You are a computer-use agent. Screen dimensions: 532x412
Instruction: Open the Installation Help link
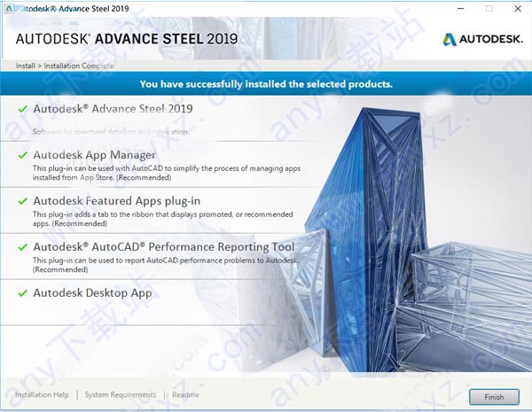coord(42,394)
